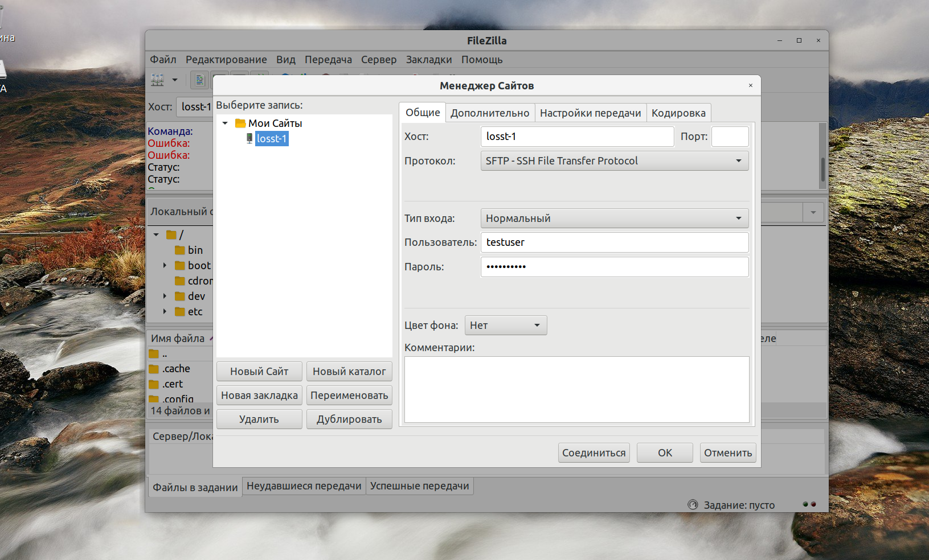The image size is (929, 560).
Task: Expand the dev folder in local tree
Action: (165, 296)
